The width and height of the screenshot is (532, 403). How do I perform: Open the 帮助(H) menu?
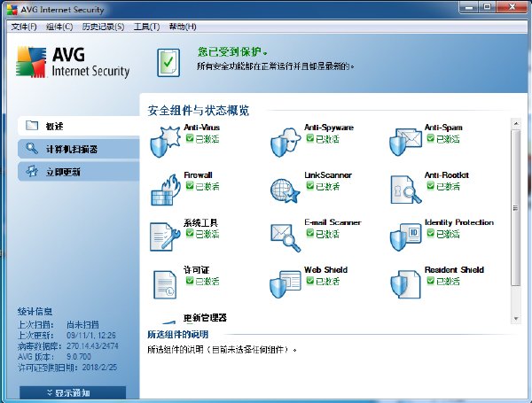183,27
